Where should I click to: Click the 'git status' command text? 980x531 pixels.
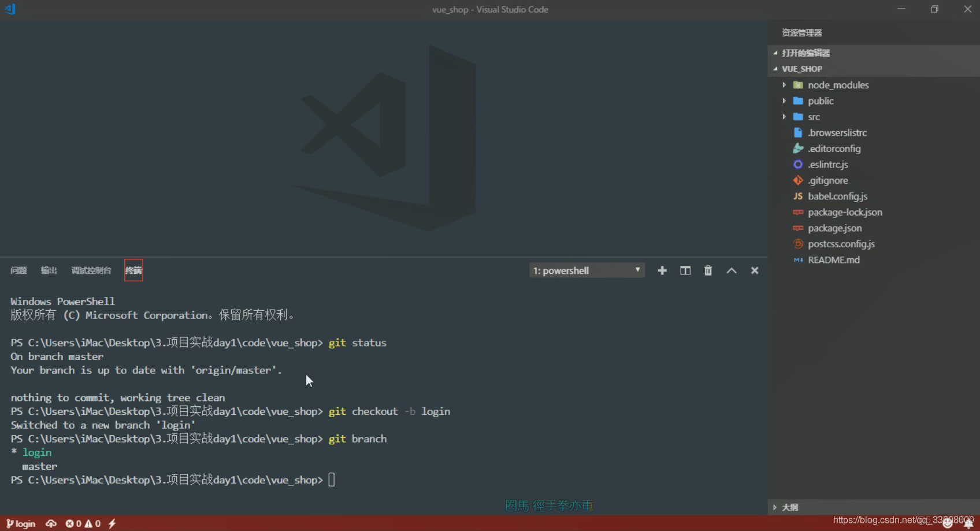(x=358, y=343)
